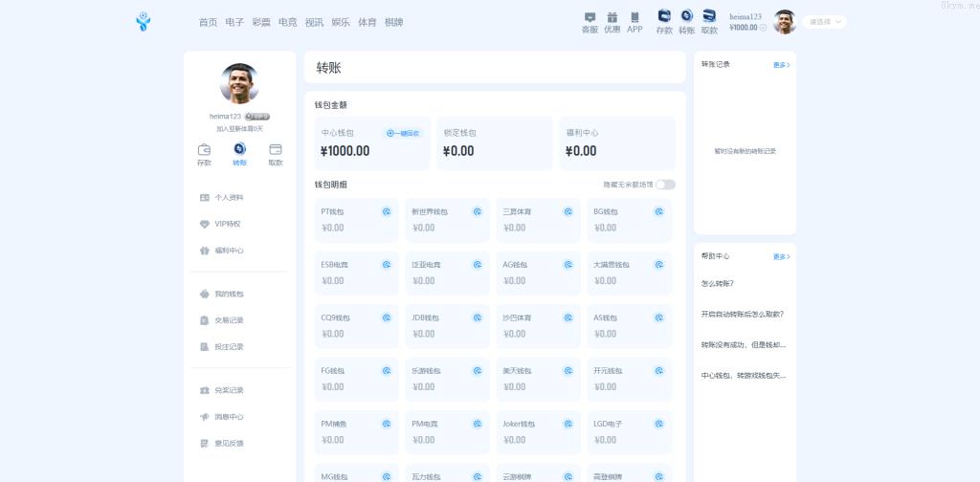
Task: Expand 更多 link in 转账记录 panel
Action: coord(781,65)
